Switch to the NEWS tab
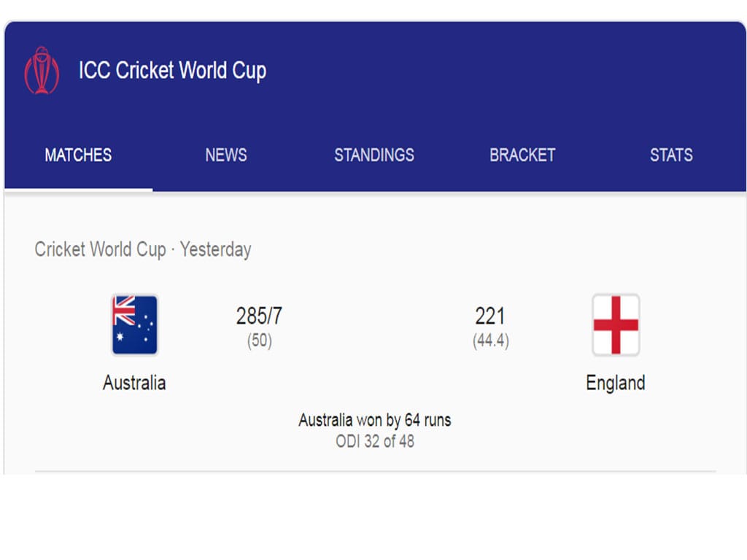Viewport: 747px width, 560px height. [226, 155]
